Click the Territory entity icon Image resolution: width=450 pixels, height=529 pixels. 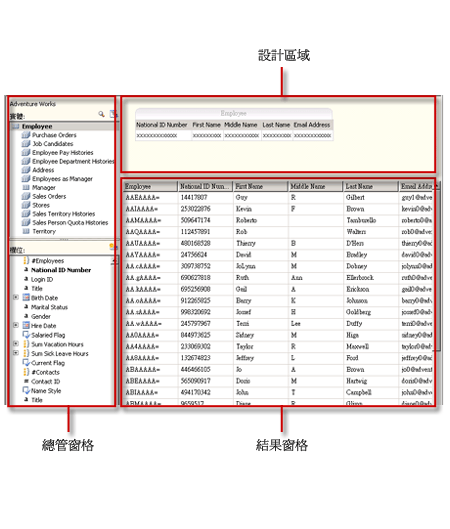tap(26, 231)
